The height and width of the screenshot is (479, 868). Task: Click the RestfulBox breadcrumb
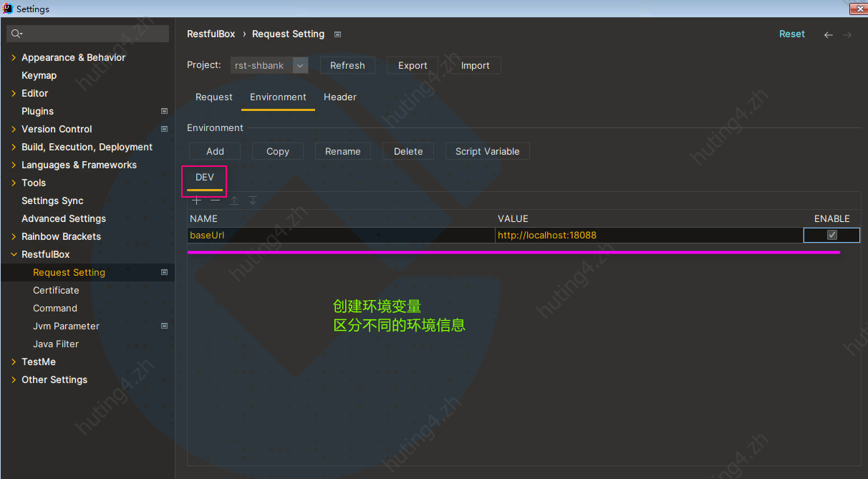(x=211, y=34)
